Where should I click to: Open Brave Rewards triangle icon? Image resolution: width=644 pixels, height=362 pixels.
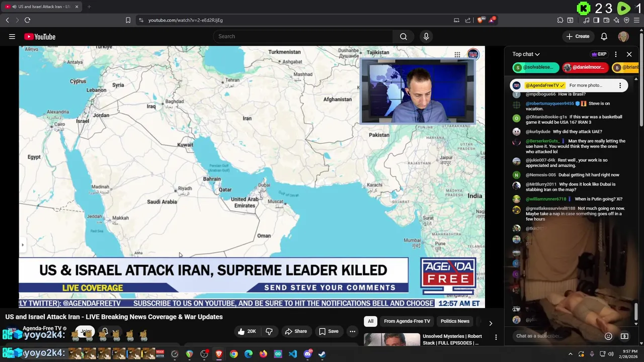point(493,20)
